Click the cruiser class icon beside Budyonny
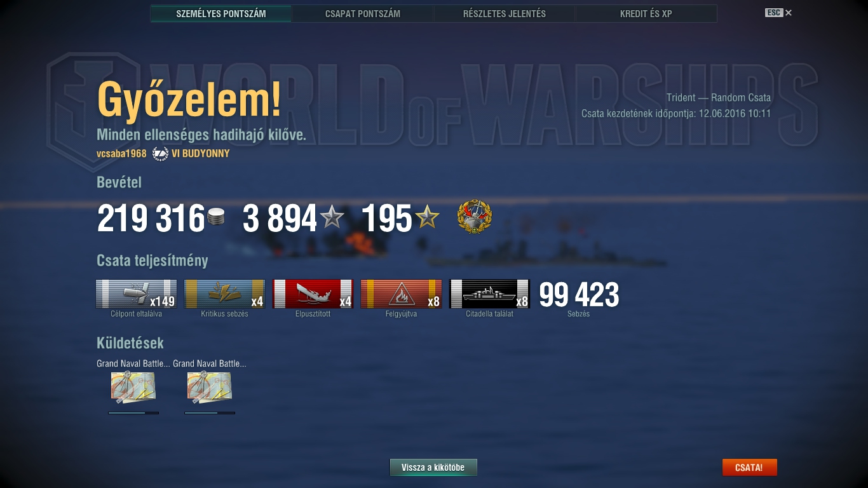This screenshot has width=868, height=488. pyautogui.click(x=160, y=154)
